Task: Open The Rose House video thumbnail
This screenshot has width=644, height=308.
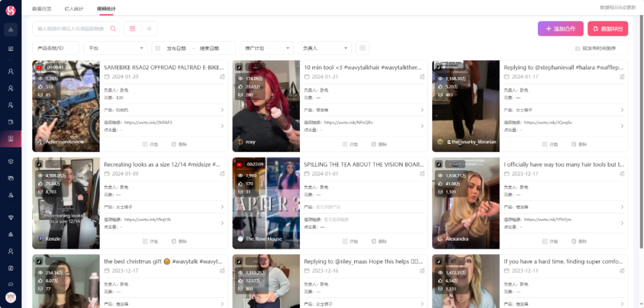Action: [266, 203]
